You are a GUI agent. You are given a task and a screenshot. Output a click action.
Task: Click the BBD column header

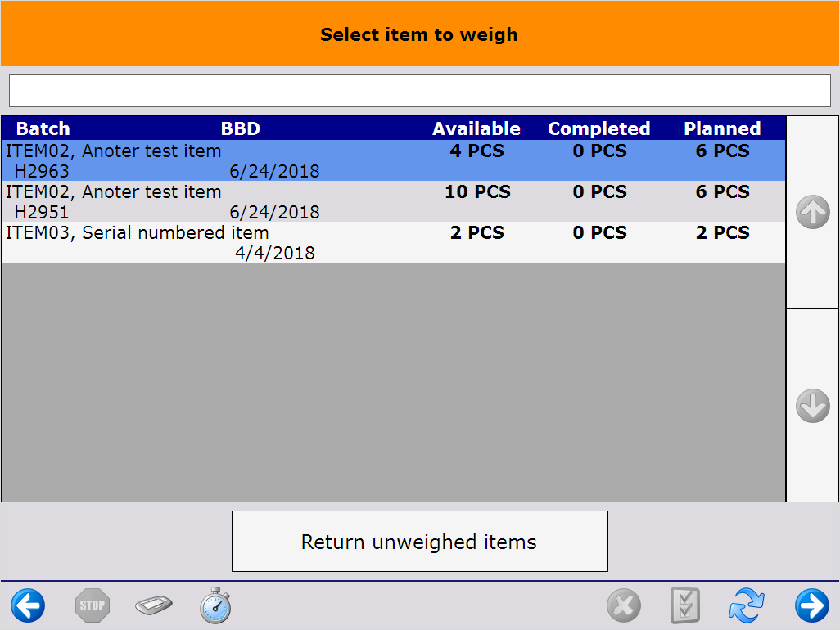point(241,128)
